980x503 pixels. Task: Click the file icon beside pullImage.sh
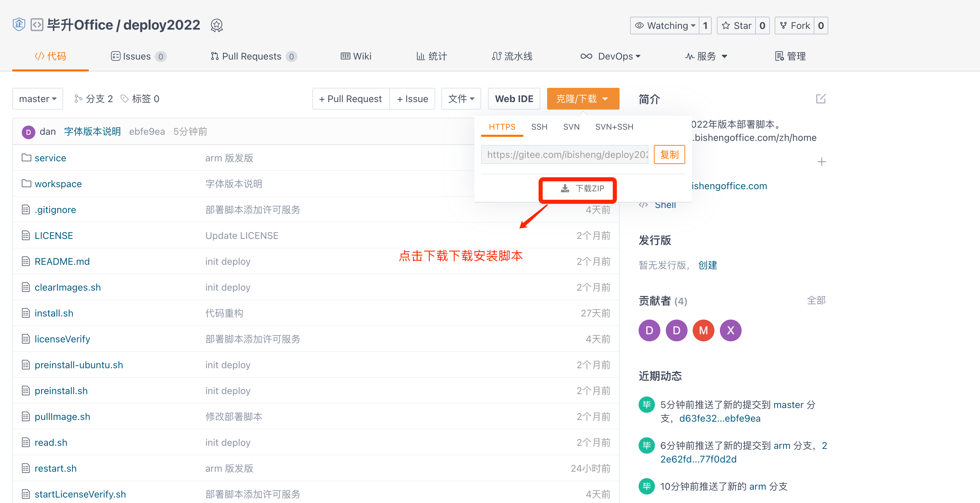tap(26, 417)
